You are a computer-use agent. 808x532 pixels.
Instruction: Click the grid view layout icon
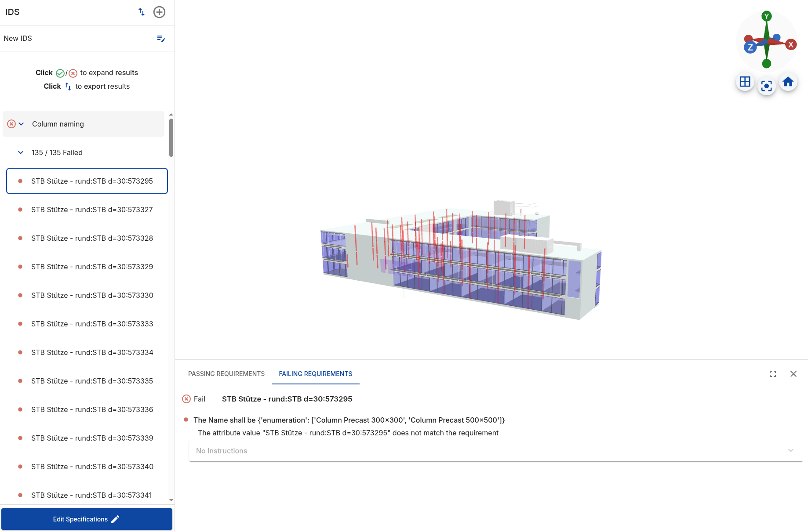(745, 82)
